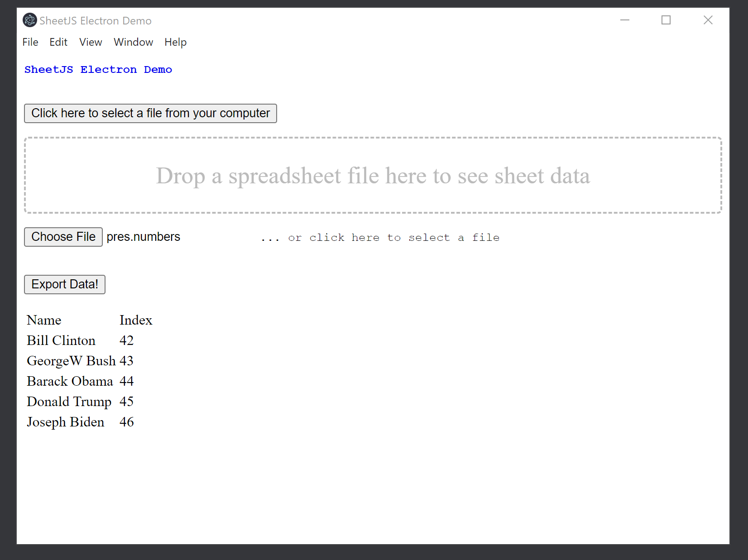Open the Edit menu

[58, 42]
